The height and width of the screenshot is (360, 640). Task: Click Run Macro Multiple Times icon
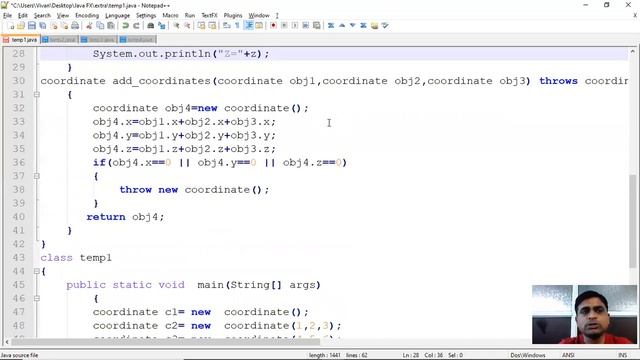click(x=305, y=26)
